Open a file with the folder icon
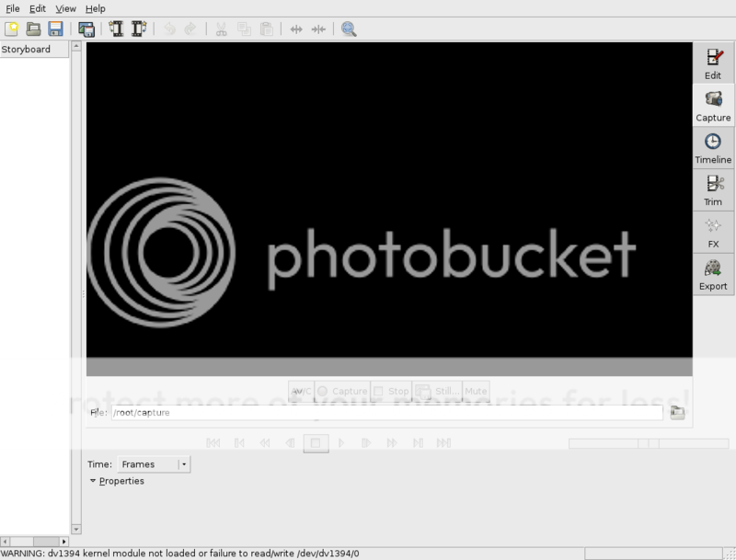 pos(34,29)
